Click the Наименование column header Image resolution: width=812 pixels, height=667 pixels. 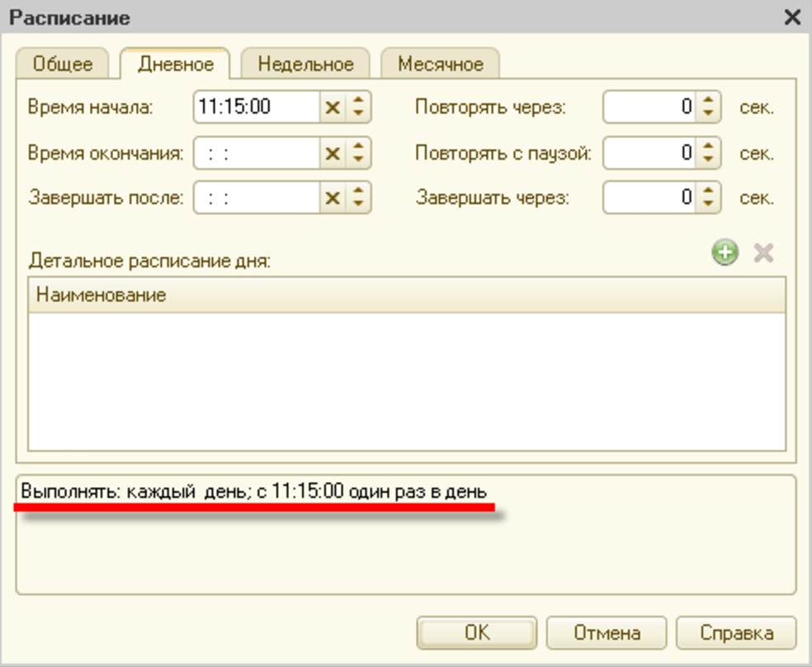(407, 295)
